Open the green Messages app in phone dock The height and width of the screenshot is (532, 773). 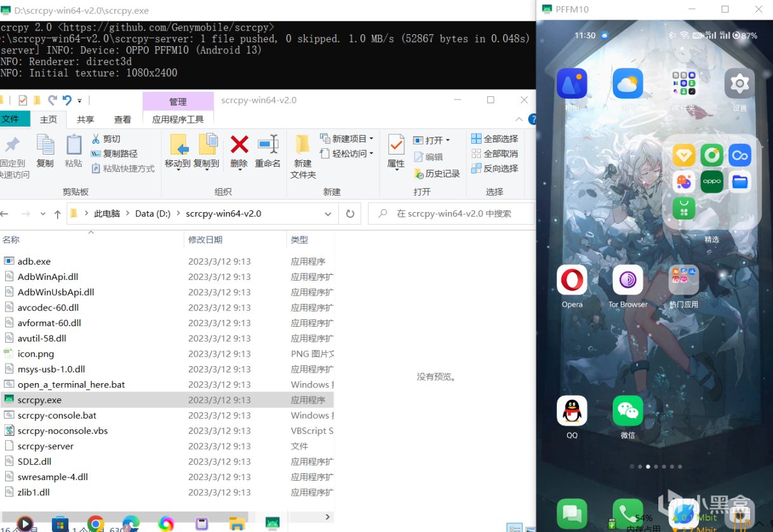572,513
